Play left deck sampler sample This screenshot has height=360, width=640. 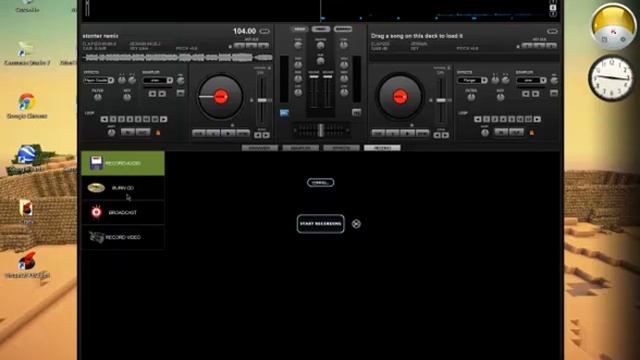162,94
